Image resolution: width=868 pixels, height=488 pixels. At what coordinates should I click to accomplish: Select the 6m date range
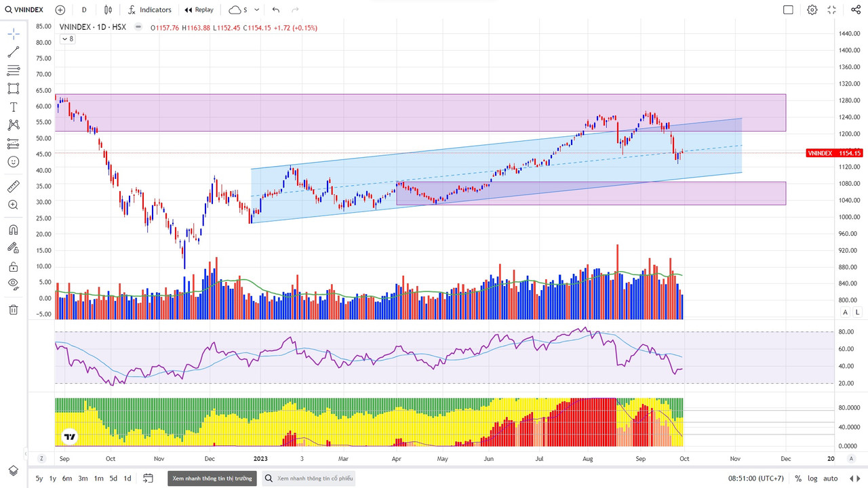pos(67,479)
